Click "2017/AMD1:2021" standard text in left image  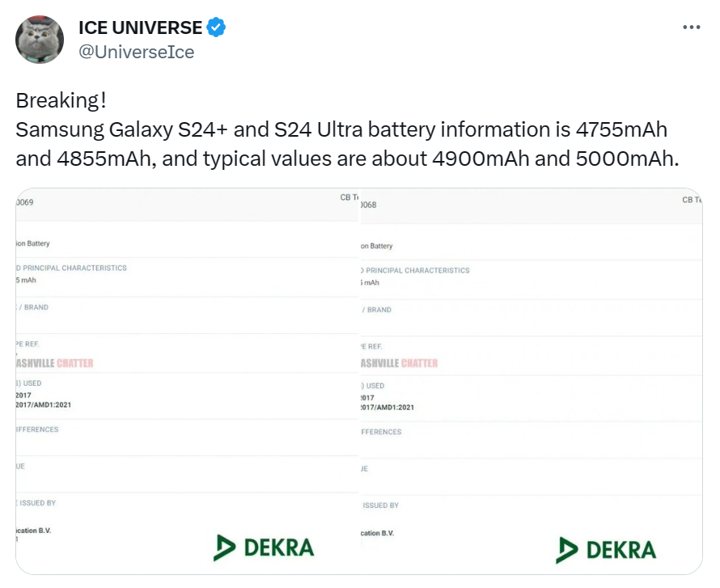click(49, 404)
